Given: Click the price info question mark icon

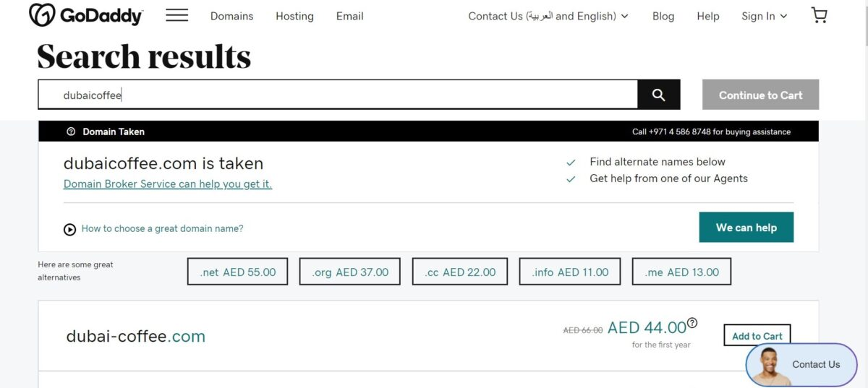Looking at the screenshot, I should 692,323.
